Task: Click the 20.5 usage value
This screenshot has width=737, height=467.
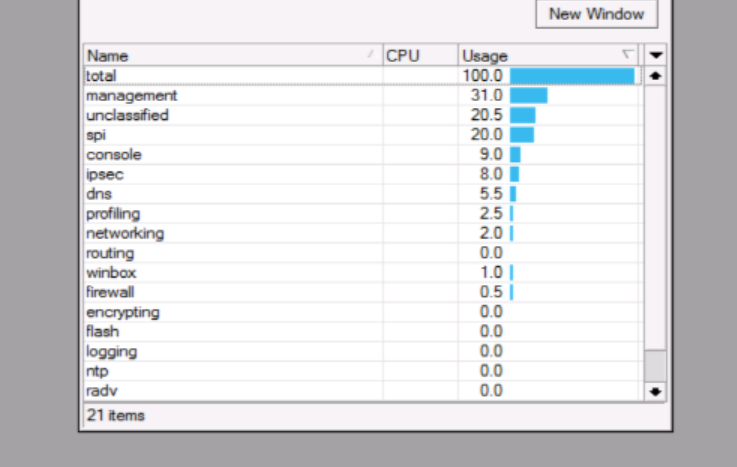Action: 487,115
